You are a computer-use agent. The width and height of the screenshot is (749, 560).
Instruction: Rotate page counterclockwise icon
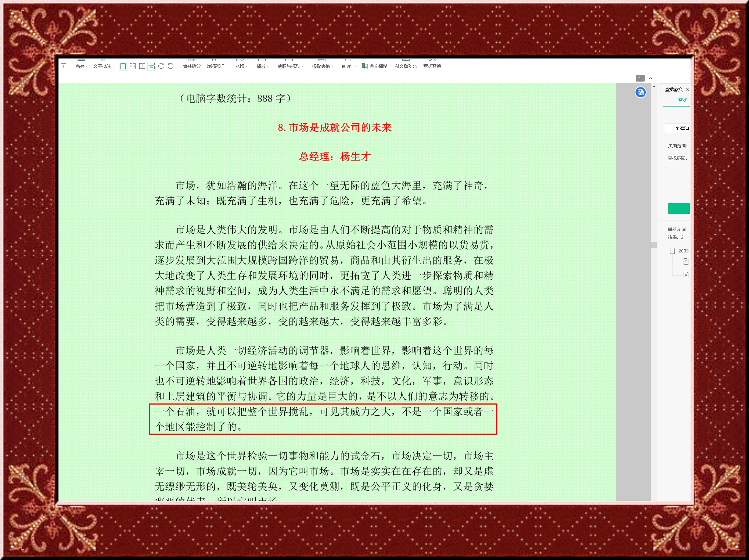171,66
